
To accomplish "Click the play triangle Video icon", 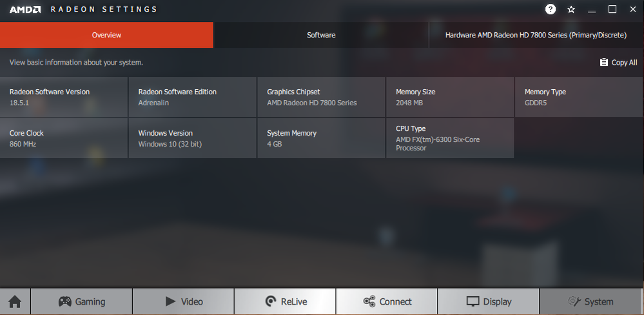I will click(x=170, y=301).
